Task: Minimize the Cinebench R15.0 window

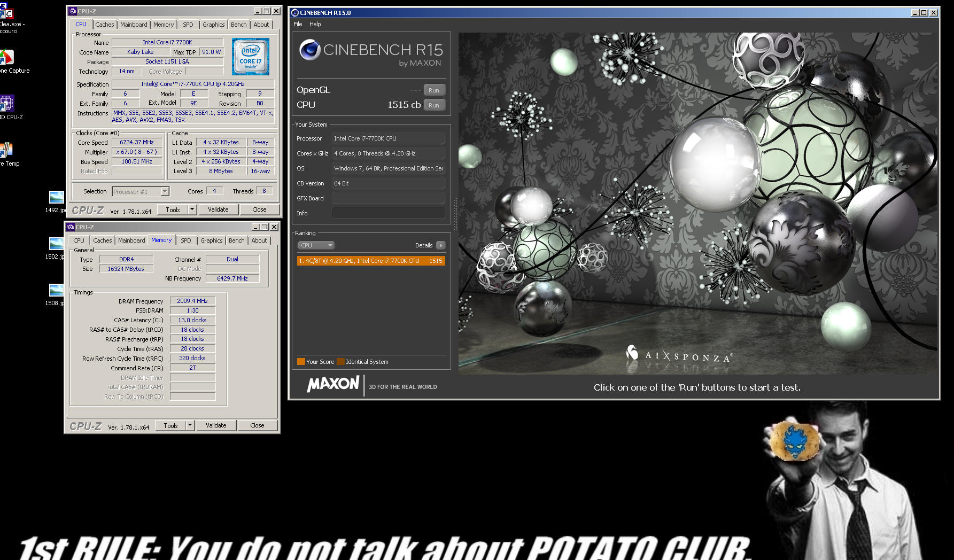Action: (915, 13)
